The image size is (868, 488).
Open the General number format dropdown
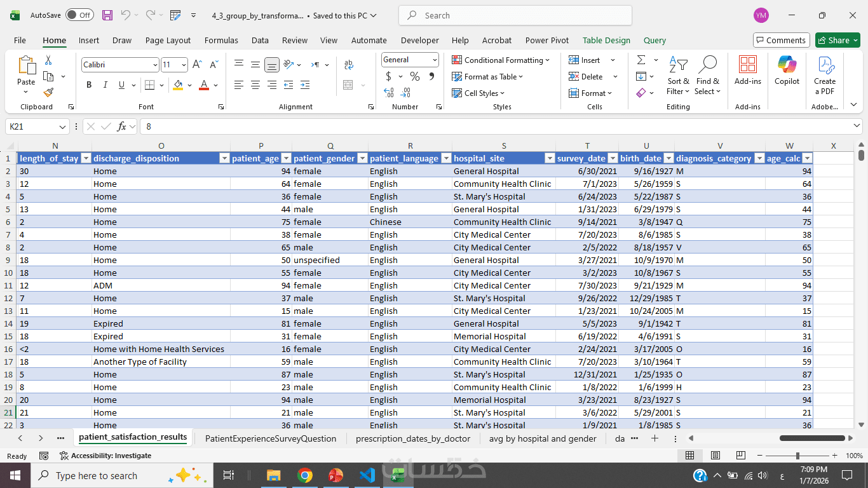[x=435, y=60]
